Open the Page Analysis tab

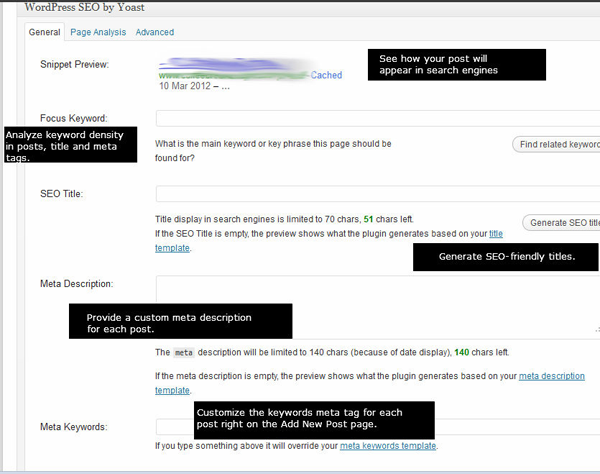98,32
